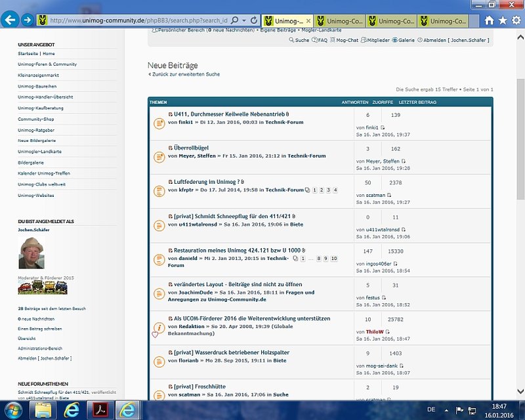Jump to latest post icon next to finki1

(383, 127)
